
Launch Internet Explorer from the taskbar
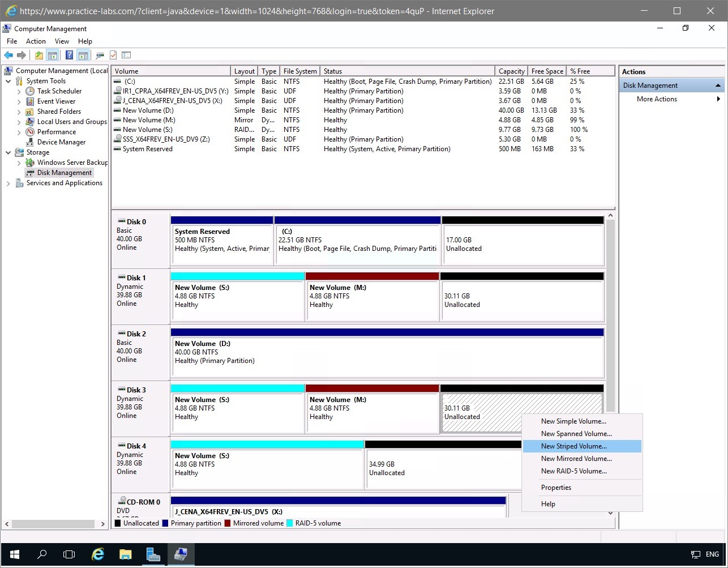pyautogui.click(x=98, y=554)
